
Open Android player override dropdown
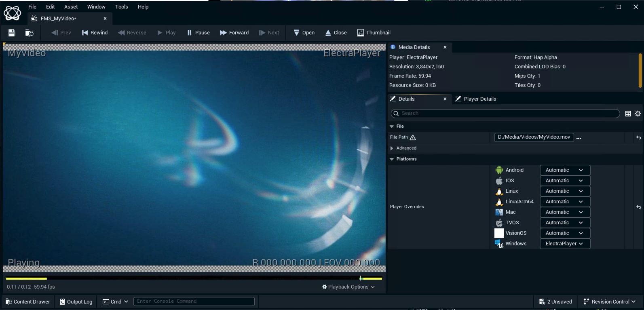click(x=565, y=170)
